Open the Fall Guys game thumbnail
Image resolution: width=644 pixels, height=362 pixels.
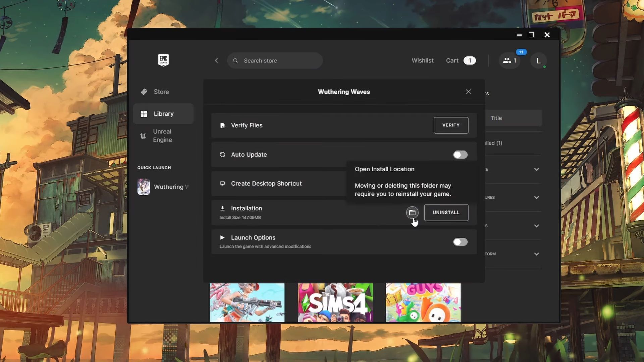click(423, 302)
